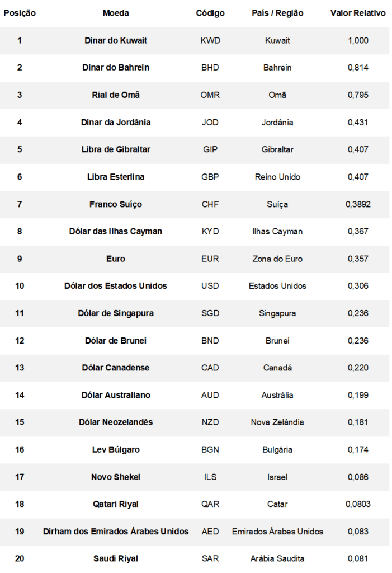The image size is (392, 573).
Task: Click the "Moeda" column header
Action: point(116,13)
